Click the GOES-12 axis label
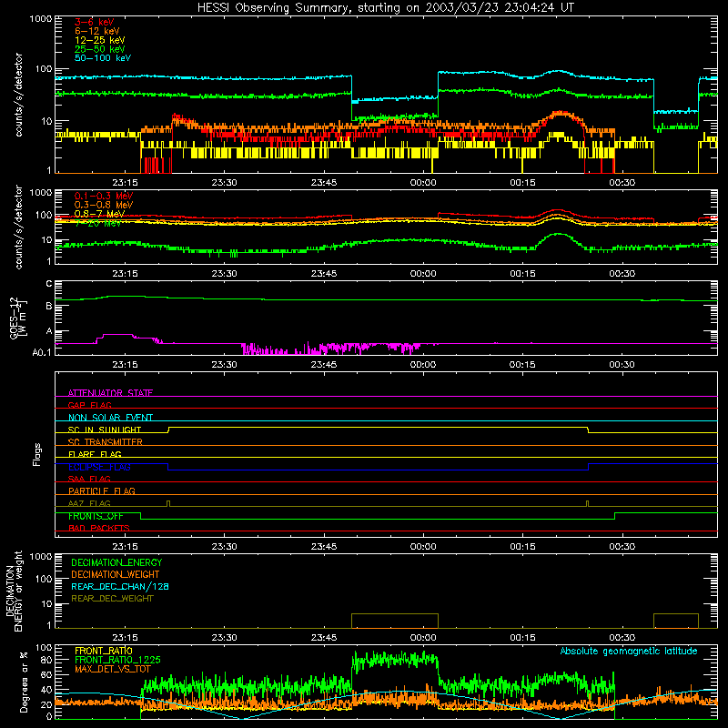 tap(18, 318)
